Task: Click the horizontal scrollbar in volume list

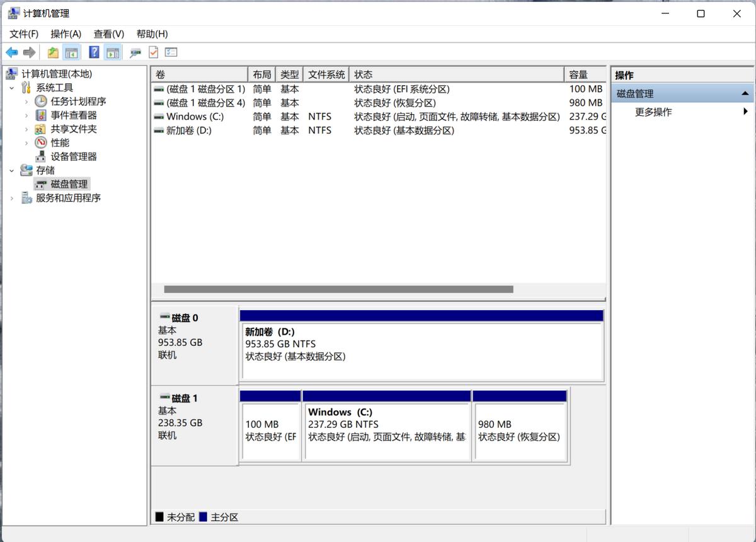Action: [338, 289]
